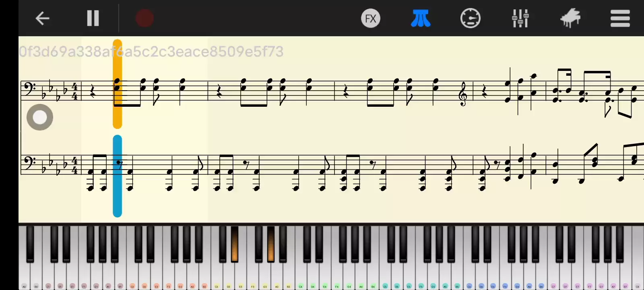Click the highlighted orange black key on left
Viewport: 644px width, 290px height.
234,244
